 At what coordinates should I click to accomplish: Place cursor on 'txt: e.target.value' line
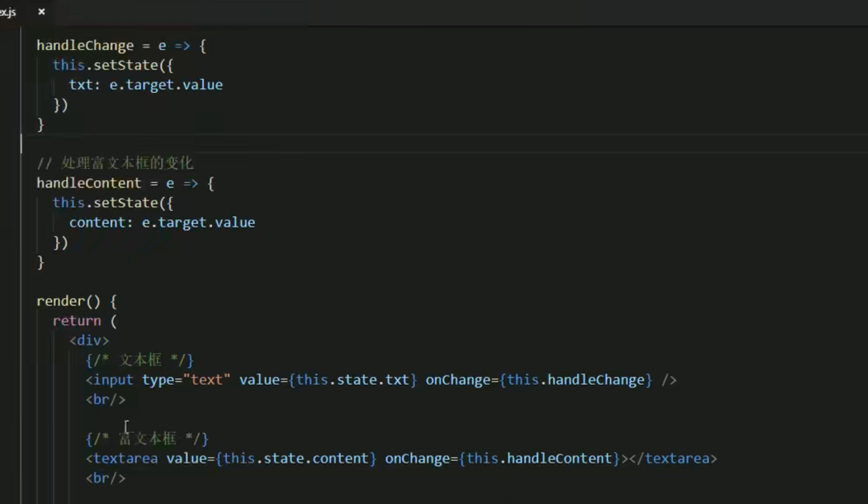click(x=145, y=85)
